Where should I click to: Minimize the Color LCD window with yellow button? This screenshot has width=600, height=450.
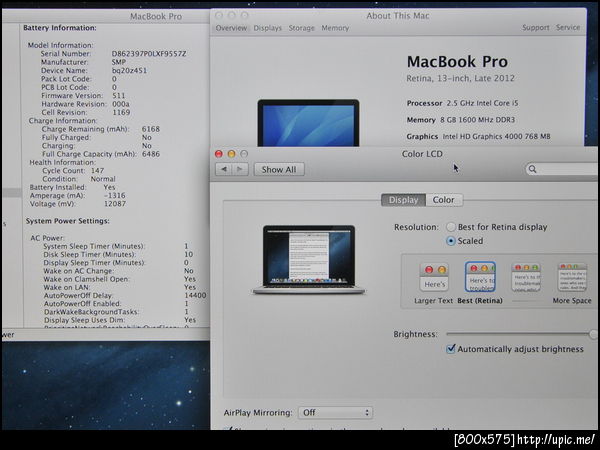click(x=232, y=154)
